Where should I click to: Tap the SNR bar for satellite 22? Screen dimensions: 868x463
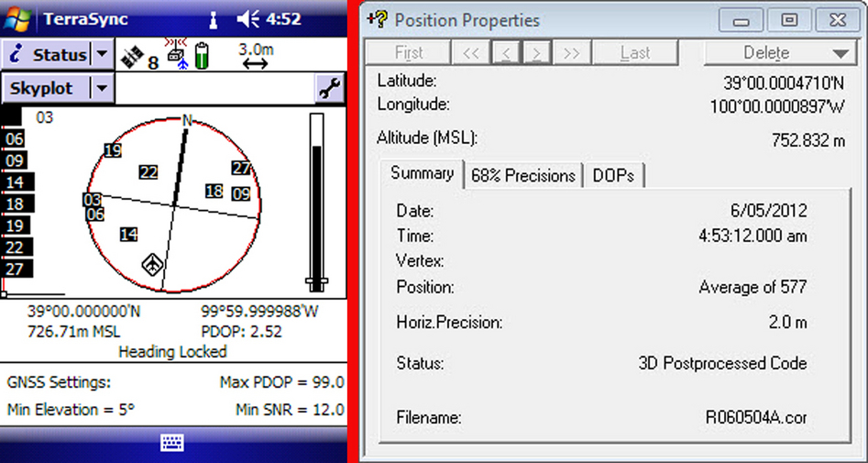tap(17, 248)
